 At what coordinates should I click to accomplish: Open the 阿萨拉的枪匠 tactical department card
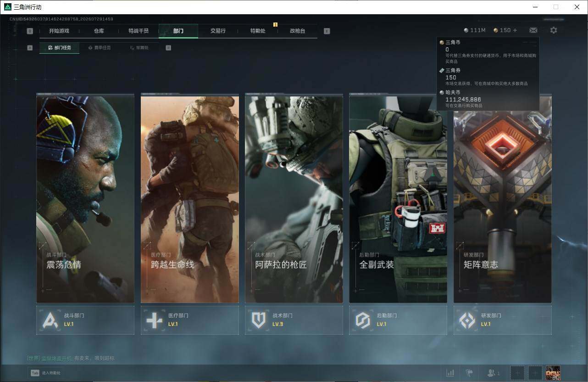tap(294, 198)
